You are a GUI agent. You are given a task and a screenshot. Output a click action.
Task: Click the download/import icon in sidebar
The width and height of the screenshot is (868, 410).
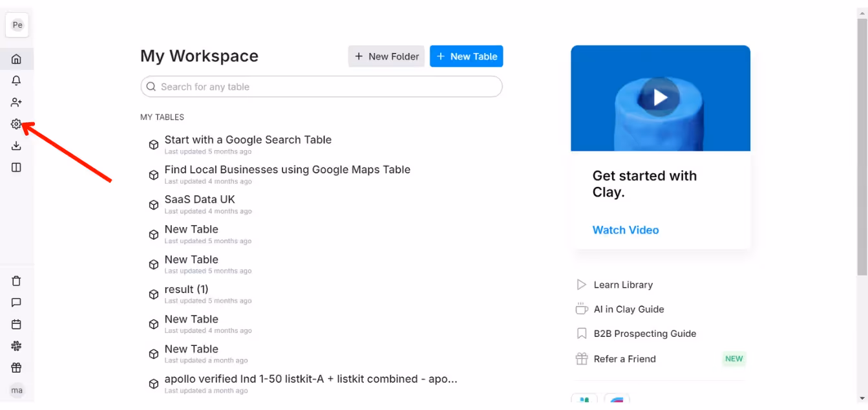tap(16, 146)
